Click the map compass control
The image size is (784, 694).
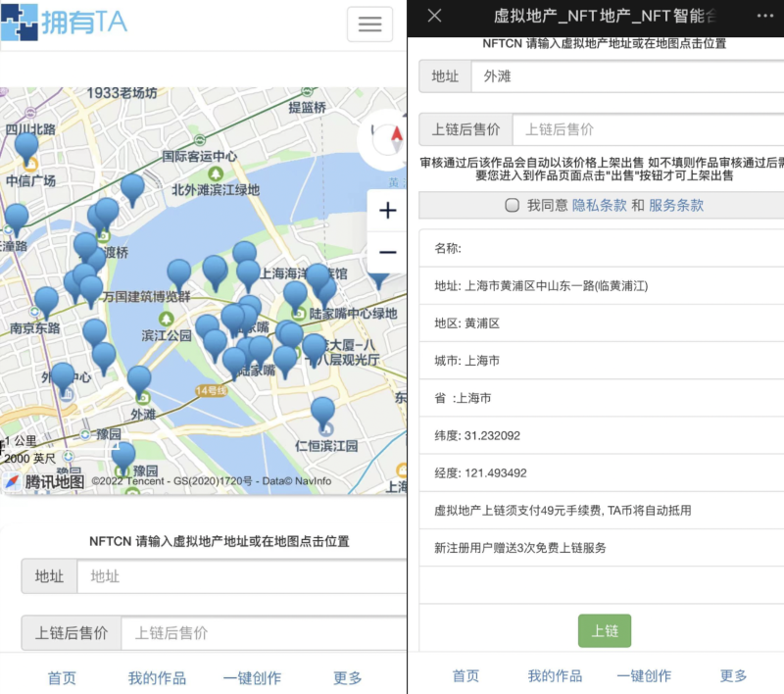tap(388, 140)
